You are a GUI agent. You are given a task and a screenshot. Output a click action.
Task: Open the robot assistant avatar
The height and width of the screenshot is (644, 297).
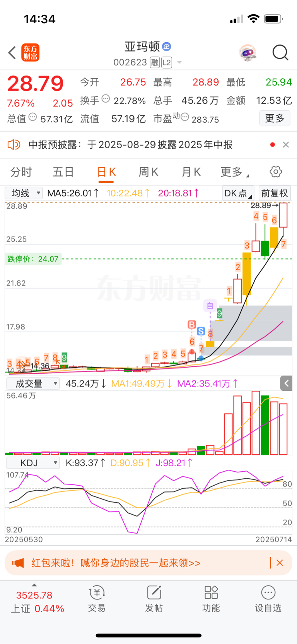click(x=247, y=53)
